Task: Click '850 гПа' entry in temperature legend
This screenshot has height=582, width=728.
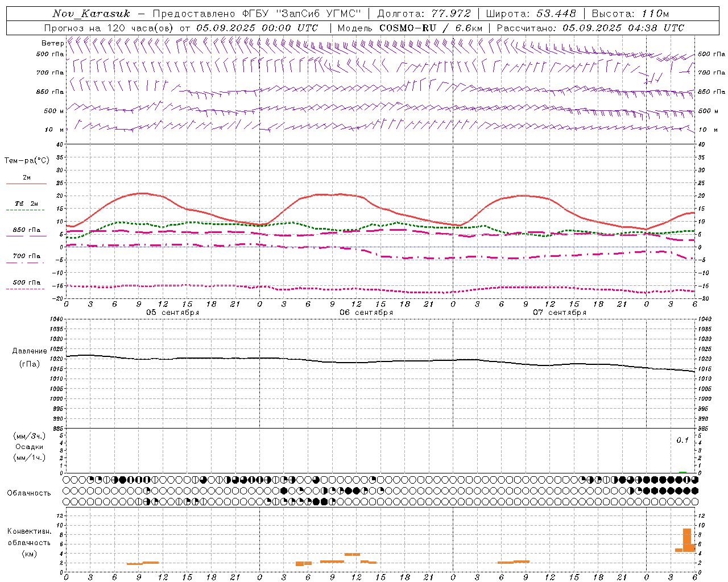Action: point(27,230)
